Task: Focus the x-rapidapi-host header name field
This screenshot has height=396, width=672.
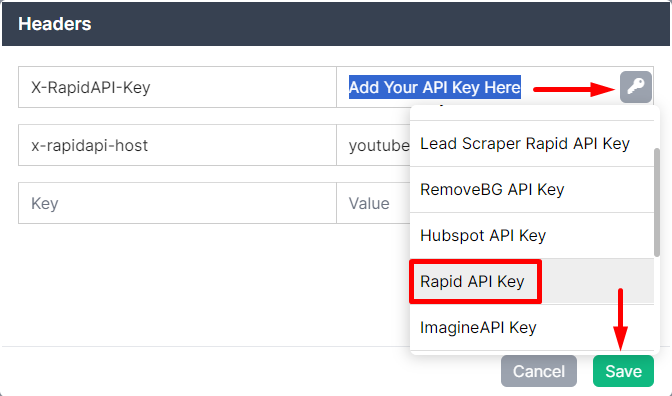Action: pos(177,145)
